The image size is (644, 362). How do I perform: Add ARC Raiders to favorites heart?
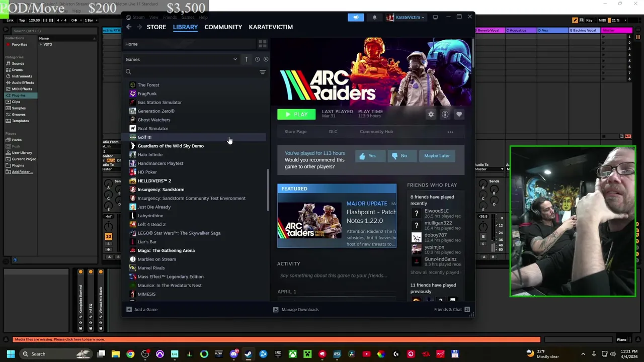(459, 114)
